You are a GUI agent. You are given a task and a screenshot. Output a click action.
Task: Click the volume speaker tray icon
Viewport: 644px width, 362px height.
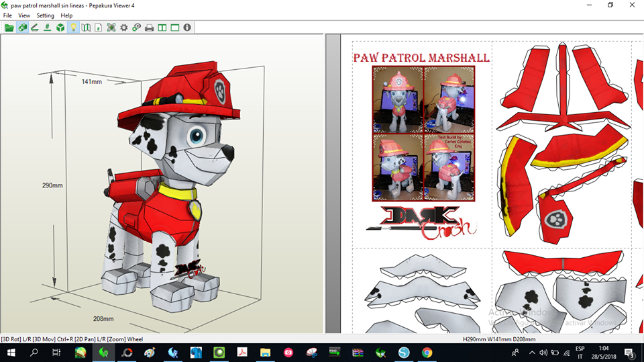coord(543,353)
